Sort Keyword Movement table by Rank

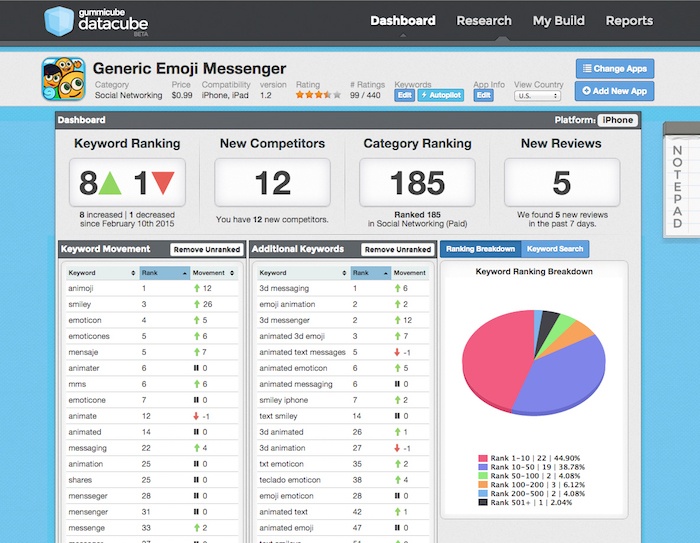pyautogui.click(x=164, y=273)
